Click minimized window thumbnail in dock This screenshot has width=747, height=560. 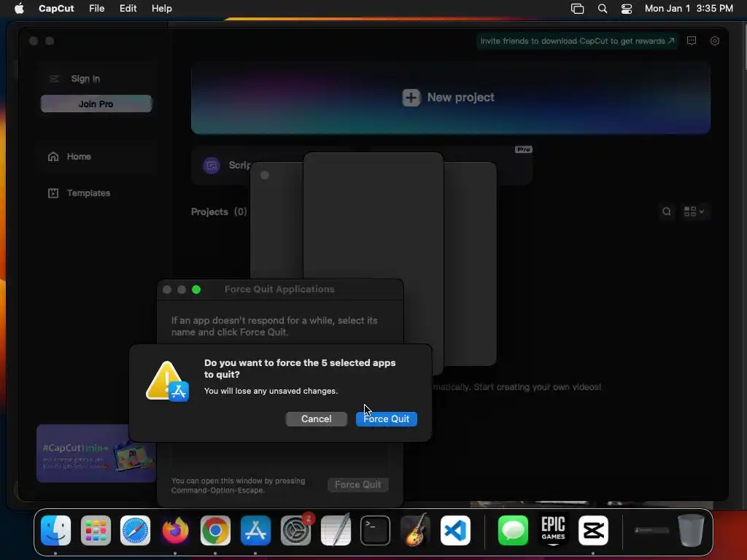coord(651,531)
